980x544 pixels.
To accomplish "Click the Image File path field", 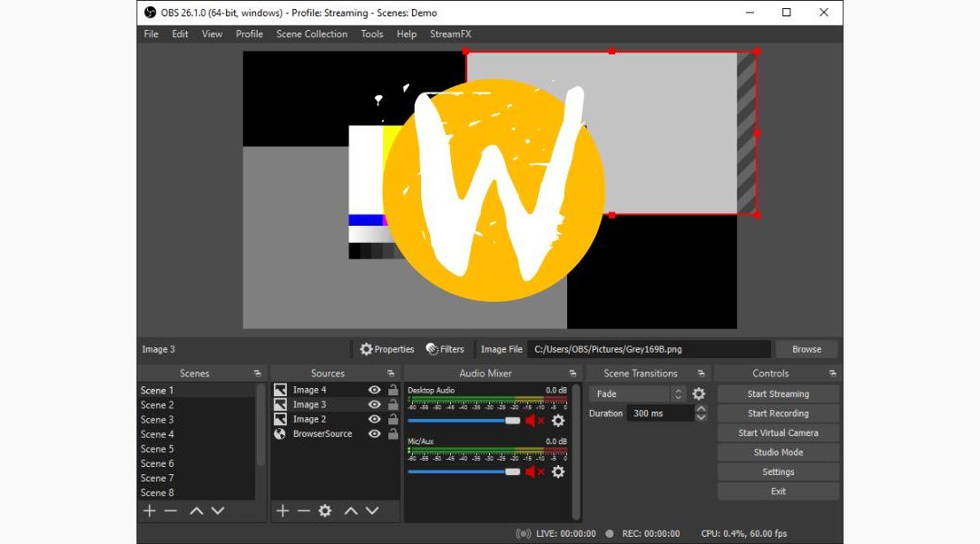I will [649, 349].
